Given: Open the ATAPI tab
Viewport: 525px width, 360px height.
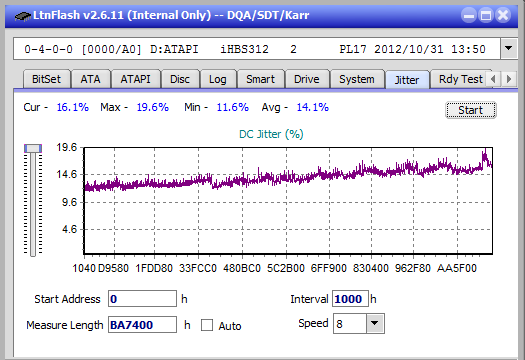Looking at the screenshot, I should pyautogui.click(x=136, y=79).
